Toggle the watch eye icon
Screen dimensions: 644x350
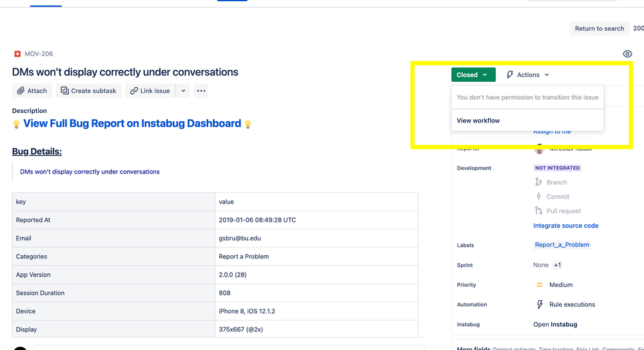tap(627, 53)
